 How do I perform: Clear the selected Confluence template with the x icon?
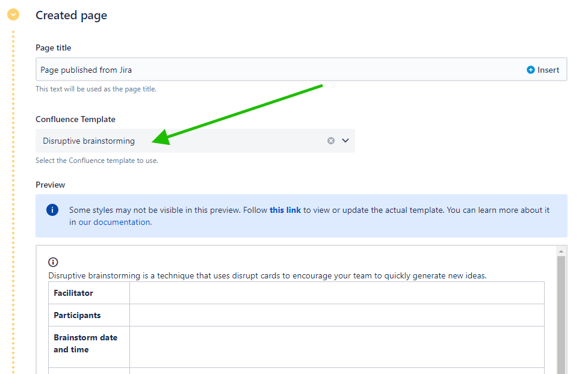330,140
